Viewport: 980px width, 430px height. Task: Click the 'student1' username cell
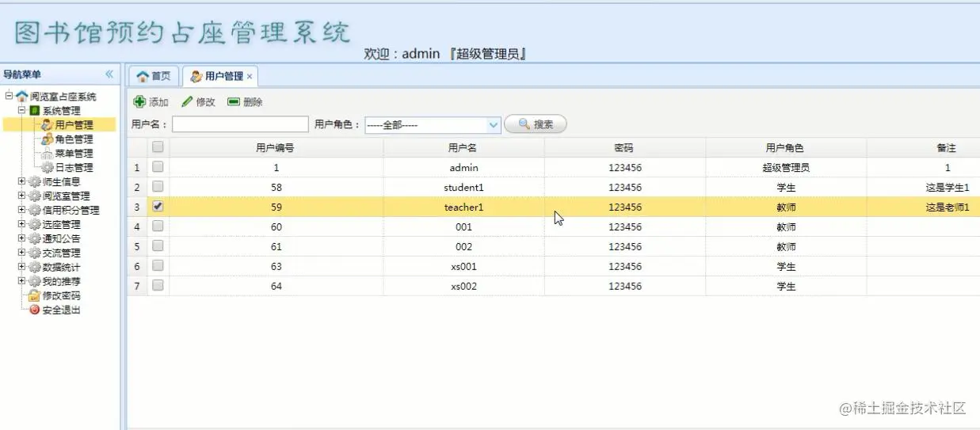coord(463,188)
